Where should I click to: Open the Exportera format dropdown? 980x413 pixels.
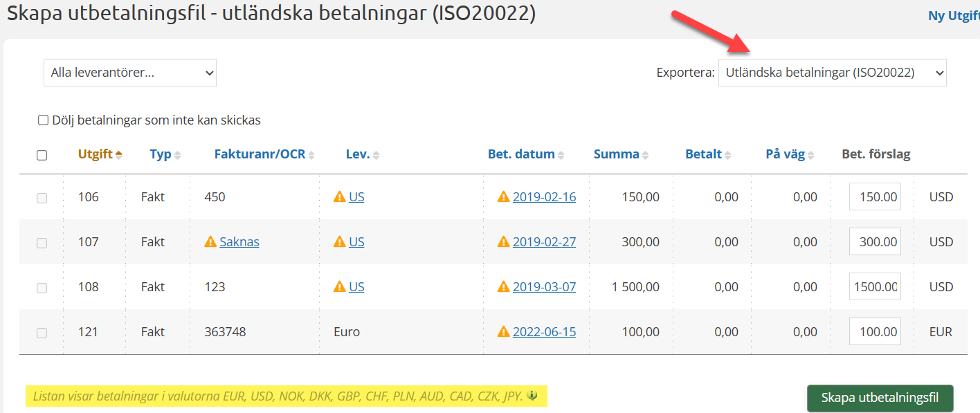[x=832, y=73]
